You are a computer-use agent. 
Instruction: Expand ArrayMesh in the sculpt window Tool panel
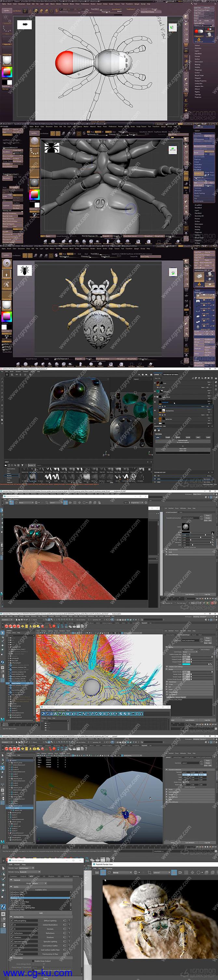(x=198, y=205)
